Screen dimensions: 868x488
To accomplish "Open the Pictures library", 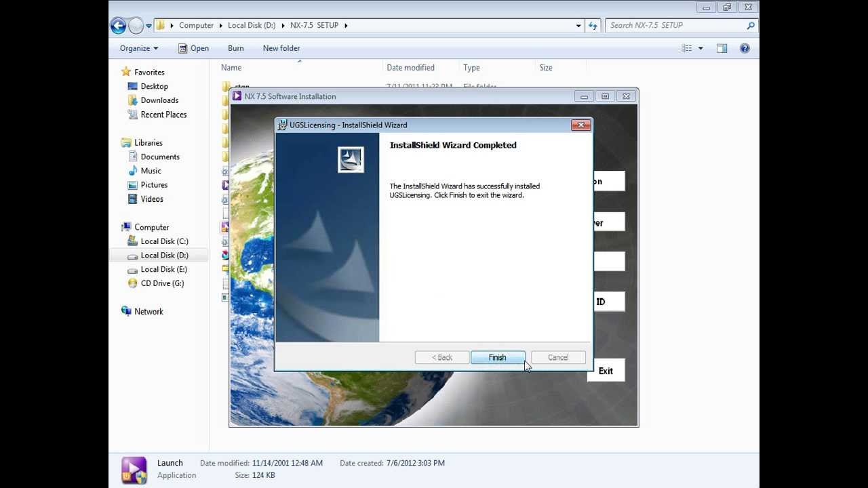I will 154,185.
